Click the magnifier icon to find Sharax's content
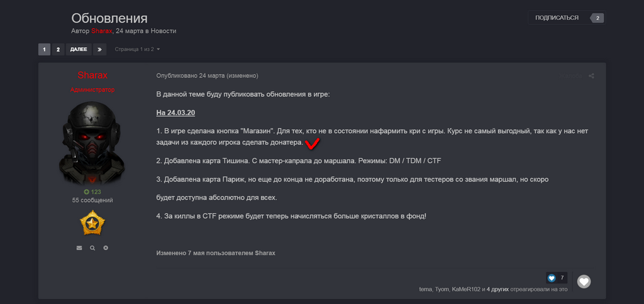Screen dimensions: 644x304 click(x=92, y=248)
